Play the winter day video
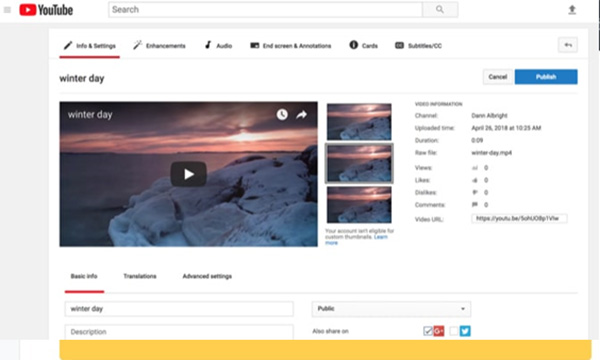 (189, 174)
